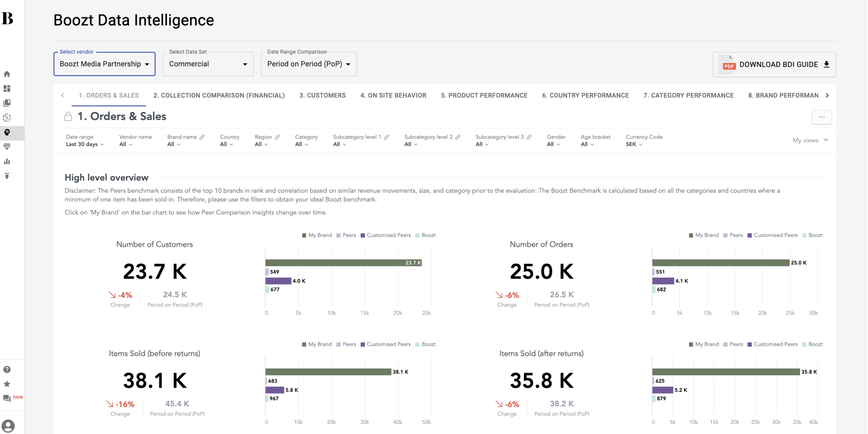Image resolution: width=868 pixels, height=434 pixels.
Task: Open the diamond icon in sidebar
Action: pyautogui.click(x=7, y=147)
